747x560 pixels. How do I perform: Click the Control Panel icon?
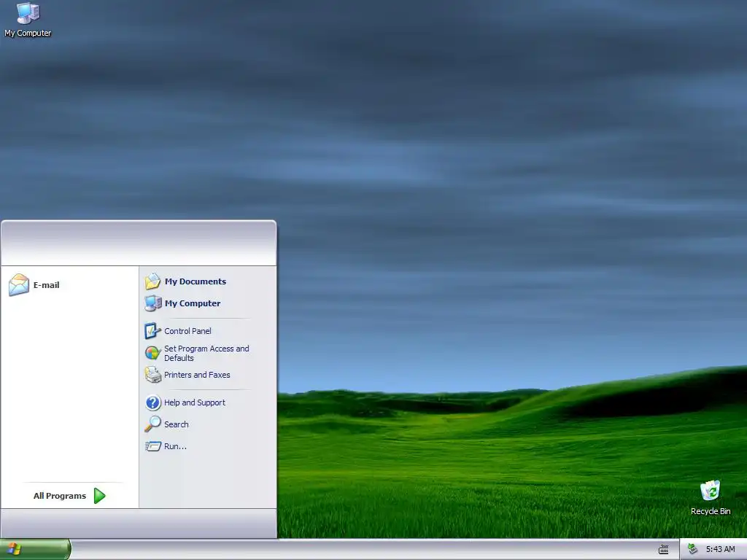tap(152, 331)
